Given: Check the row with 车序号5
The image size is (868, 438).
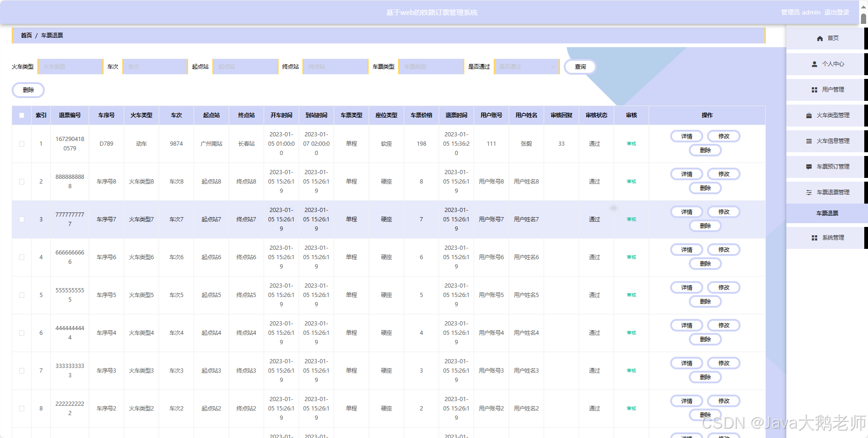Looking at the screenshot, I should click(x=21, y=295).
